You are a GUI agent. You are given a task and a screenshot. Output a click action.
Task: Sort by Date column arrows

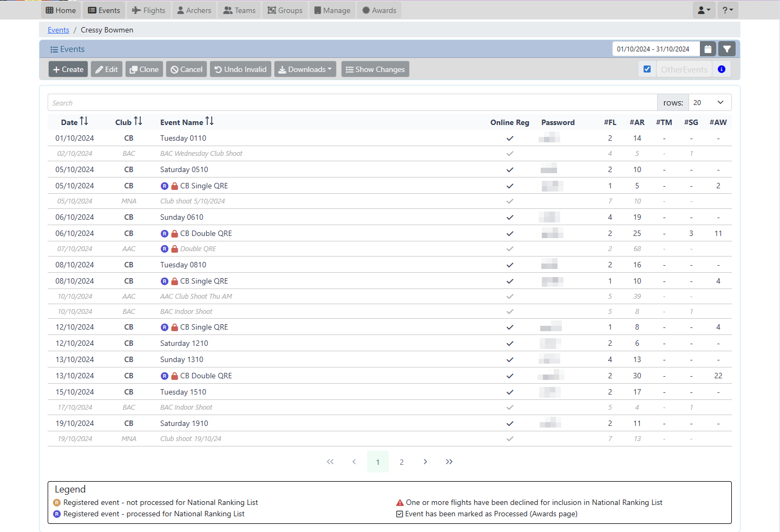click(x=84, y=121)
